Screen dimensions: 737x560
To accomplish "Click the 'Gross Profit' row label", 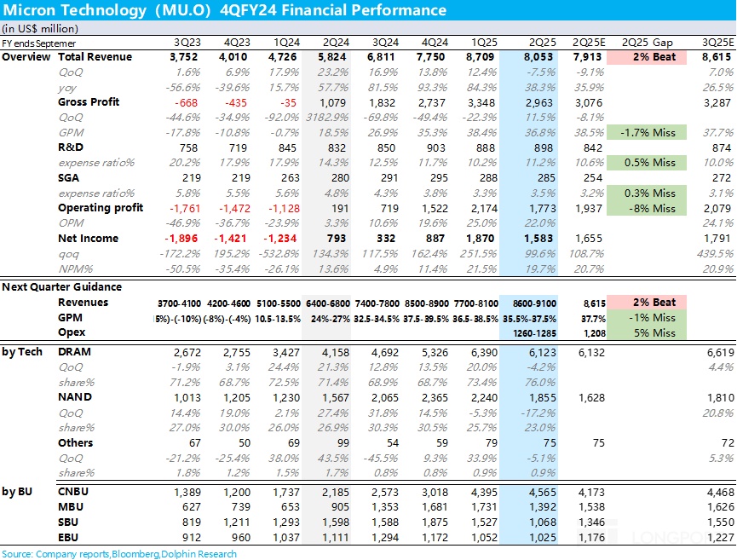I will (89, 102).
